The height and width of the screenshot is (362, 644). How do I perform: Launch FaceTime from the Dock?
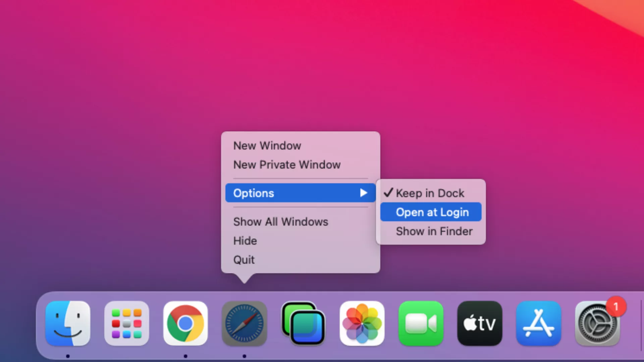click(421, 323)
